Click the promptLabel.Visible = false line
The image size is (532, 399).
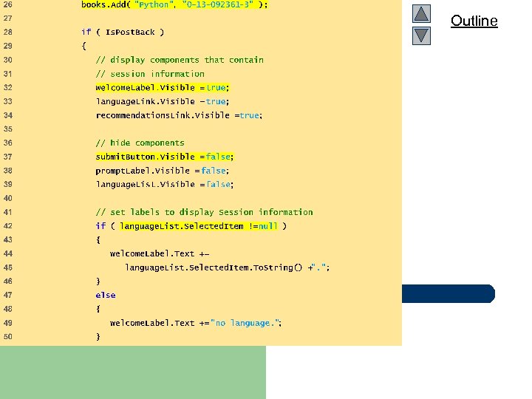162,171
